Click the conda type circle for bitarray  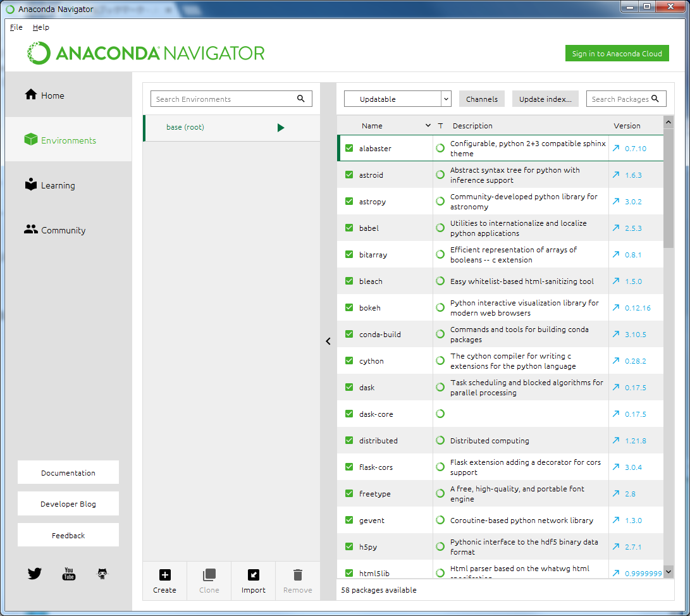coord(440,254)
